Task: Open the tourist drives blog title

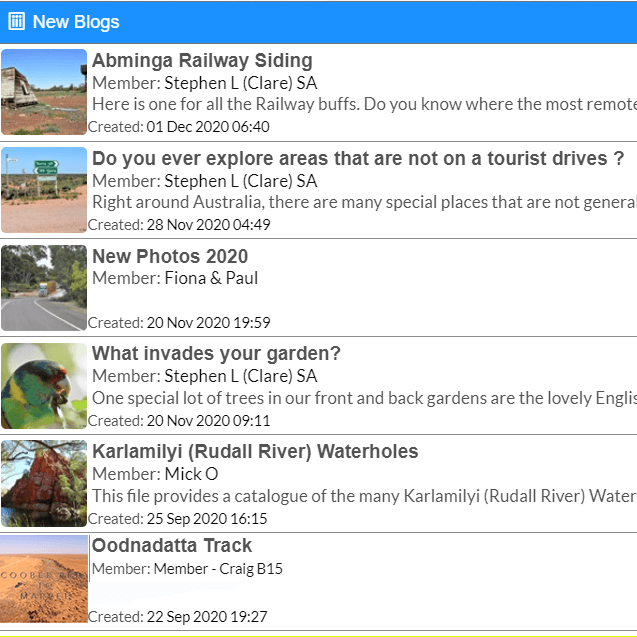Action: point(358,159)
